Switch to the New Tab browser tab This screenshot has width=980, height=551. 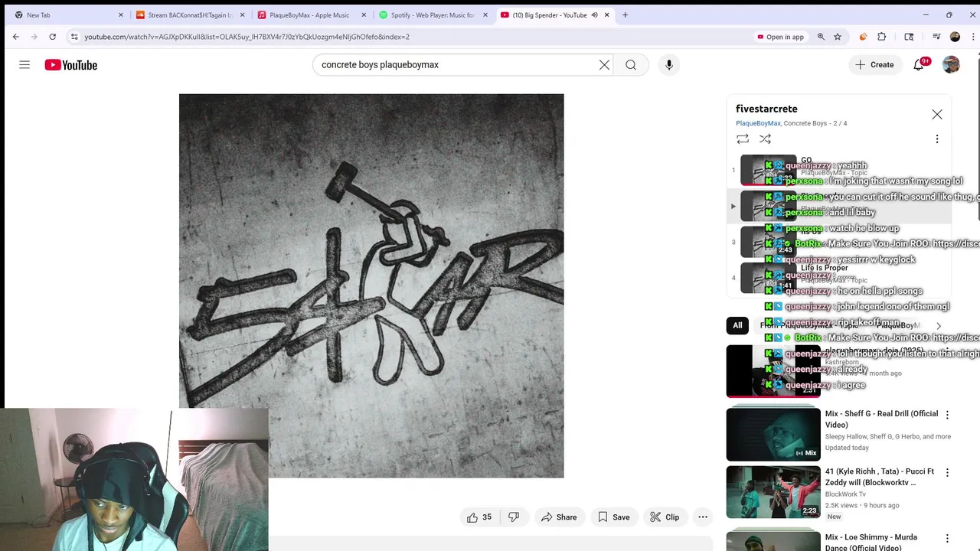(x=67, y=15)
